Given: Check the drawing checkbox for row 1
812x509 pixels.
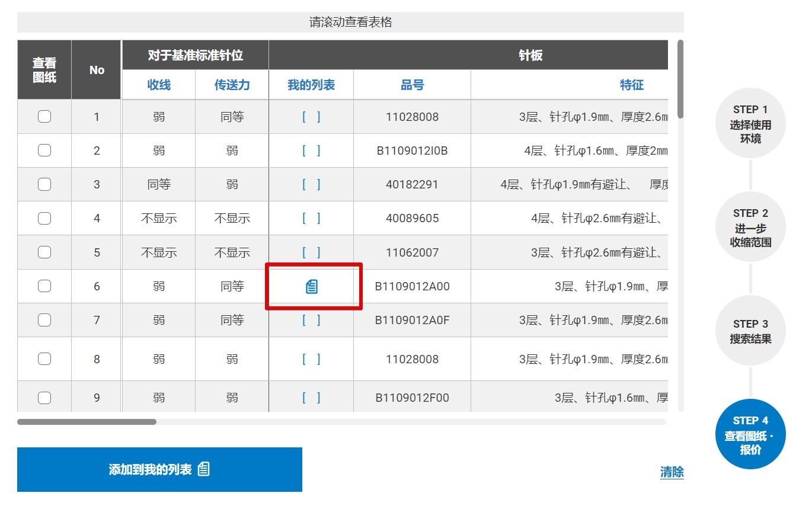Looking at the screenshot, I should pos(44,117).
